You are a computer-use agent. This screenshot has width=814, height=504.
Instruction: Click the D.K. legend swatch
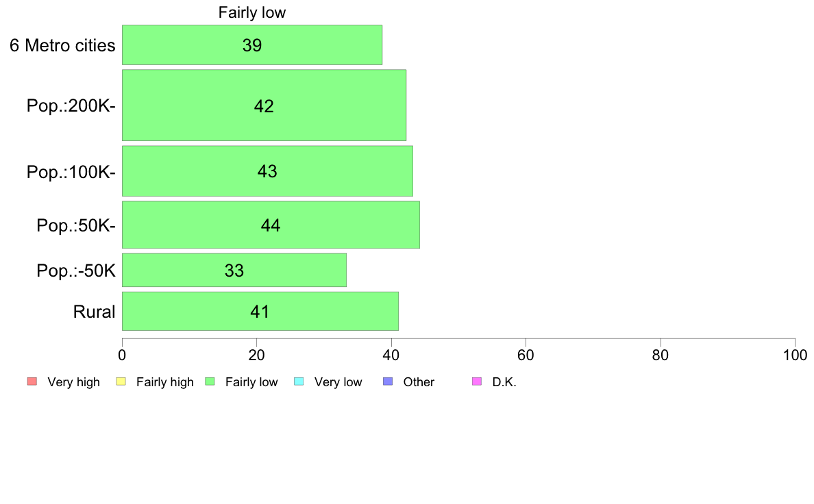(477, 381)
